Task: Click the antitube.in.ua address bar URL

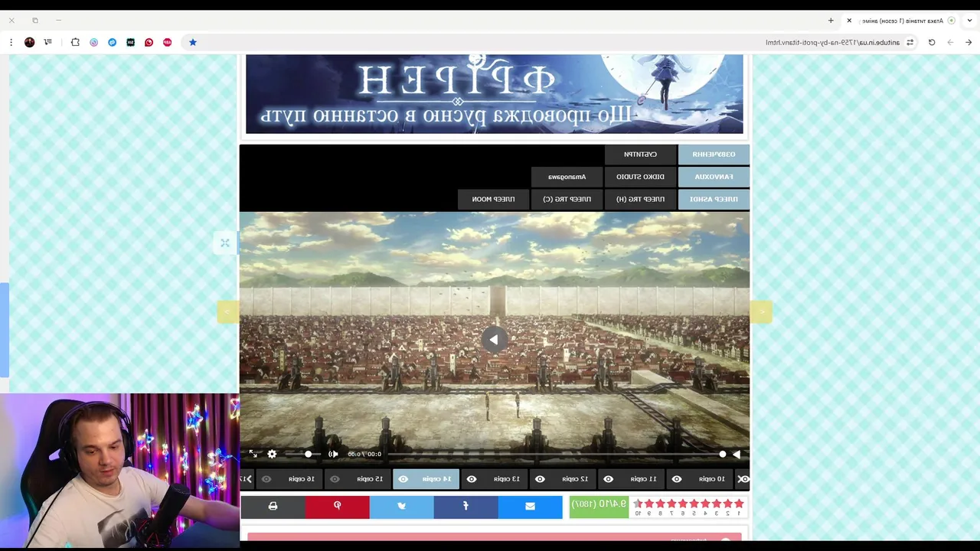Action: coord(833,42)
